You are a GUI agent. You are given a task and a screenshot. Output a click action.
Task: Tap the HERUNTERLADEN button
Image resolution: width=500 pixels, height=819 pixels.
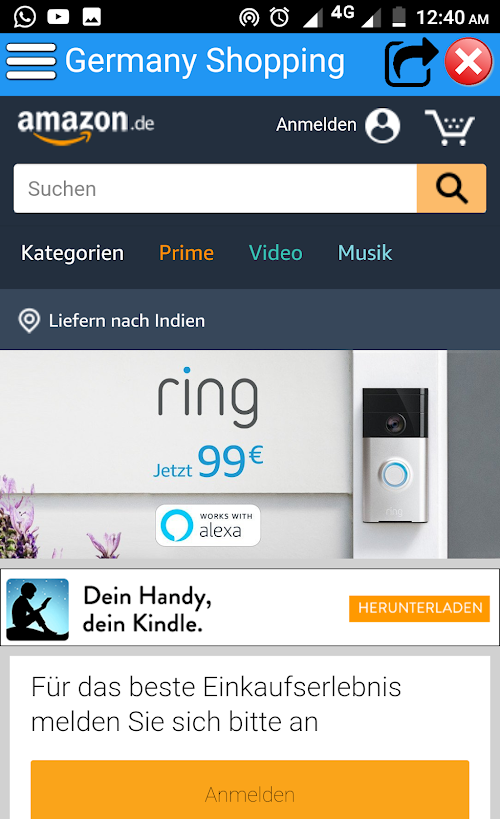coord(420,609)
